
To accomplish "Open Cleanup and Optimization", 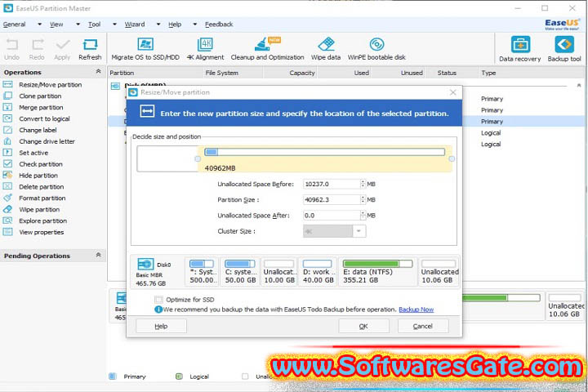I will click(267, 49).
